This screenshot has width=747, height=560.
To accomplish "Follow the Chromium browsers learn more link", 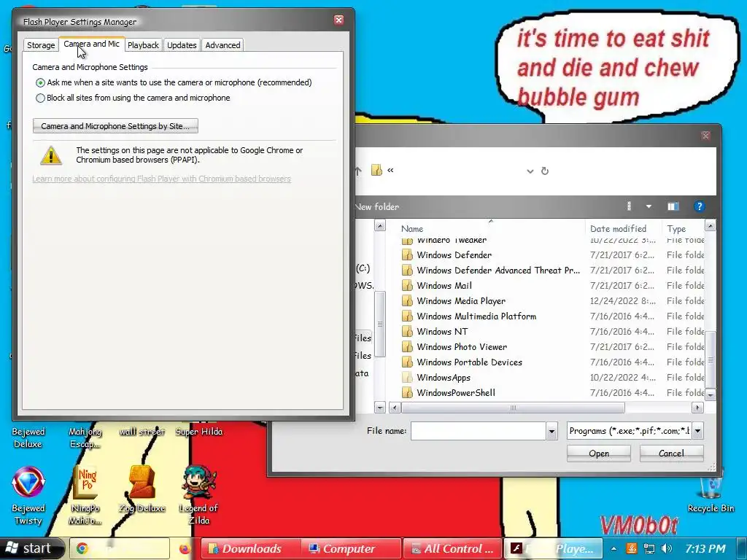I will click(x=161, y=179).
